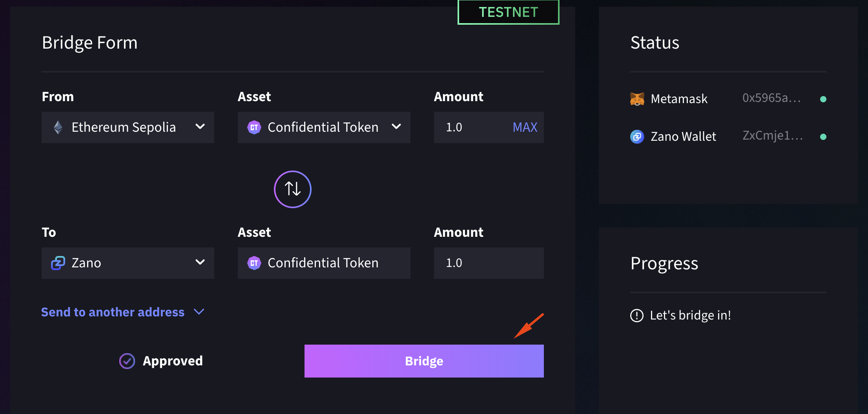Click the info icon beside Let's bridge in
The width and height of the screenshot is (868, 414).
click(636, 316)
